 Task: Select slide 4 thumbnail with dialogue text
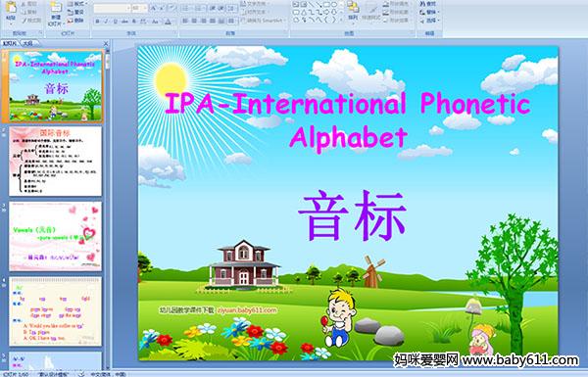[x=55, y=311]
